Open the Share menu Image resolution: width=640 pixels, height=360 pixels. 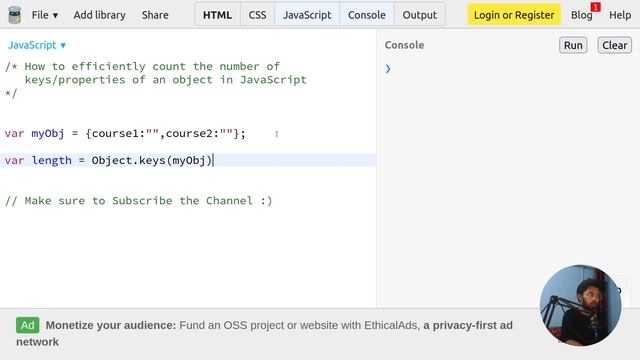[x=155, y=15]
